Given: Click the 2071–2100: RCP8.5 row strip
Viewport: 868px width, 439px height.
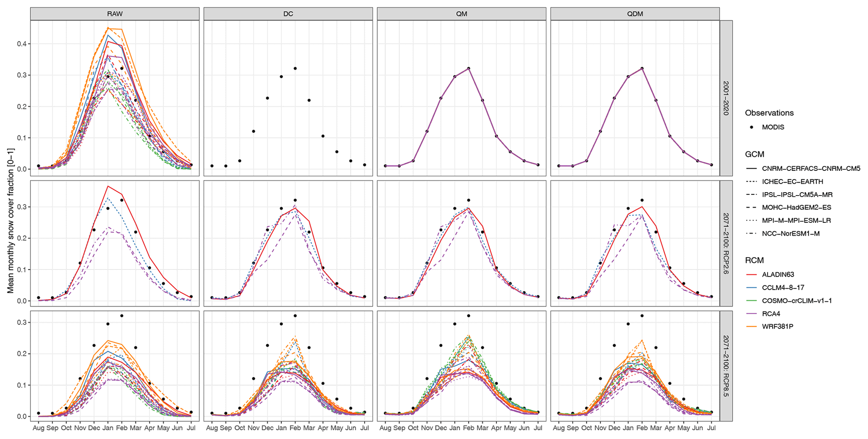Looking at the screenshot, I should click(726, 366).
